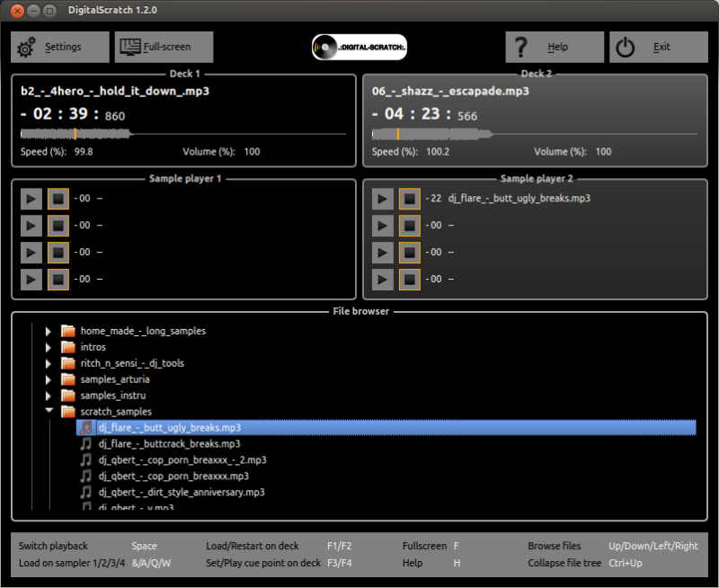Select the intros folder icon

(68, 347)
